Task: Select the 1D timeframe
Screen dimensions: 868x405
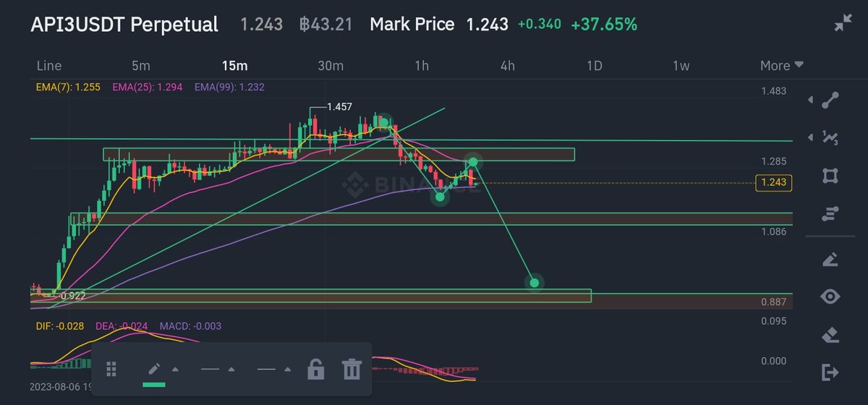Action: pyautogui.click(x=594, y=66)
